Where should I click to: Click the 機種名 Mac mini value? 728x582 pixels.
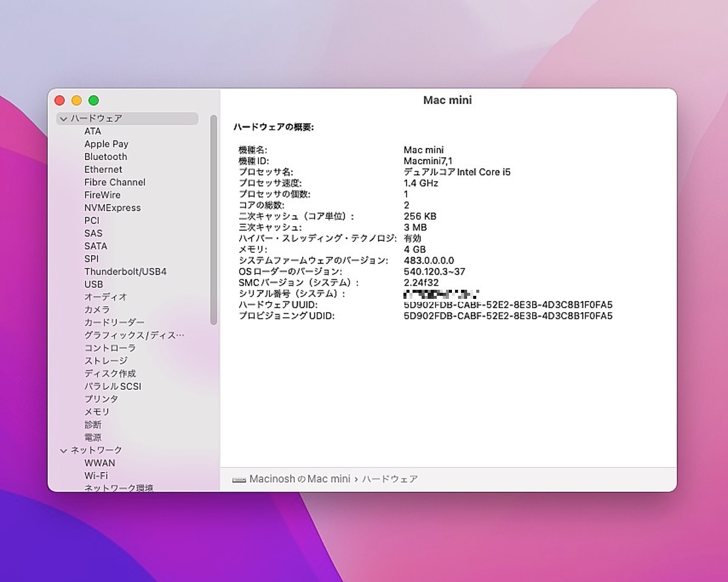coord(423,150)
